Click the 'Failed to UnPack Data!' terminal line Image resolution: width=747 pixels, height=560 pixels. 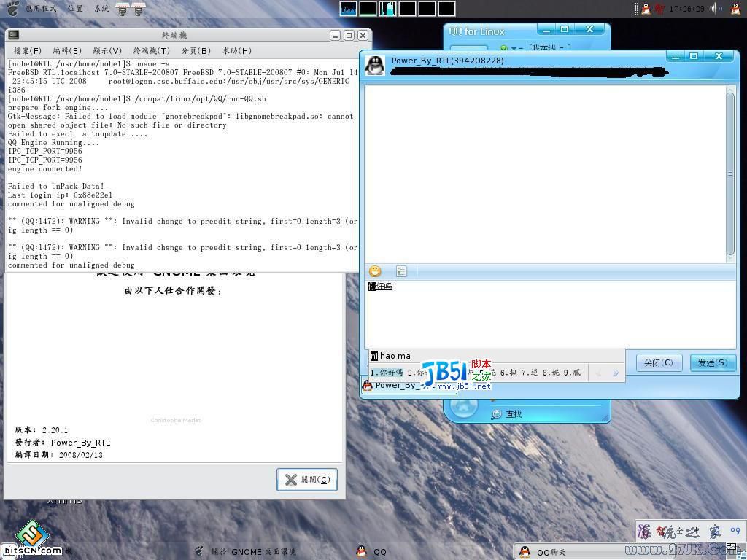pos(55,186)
